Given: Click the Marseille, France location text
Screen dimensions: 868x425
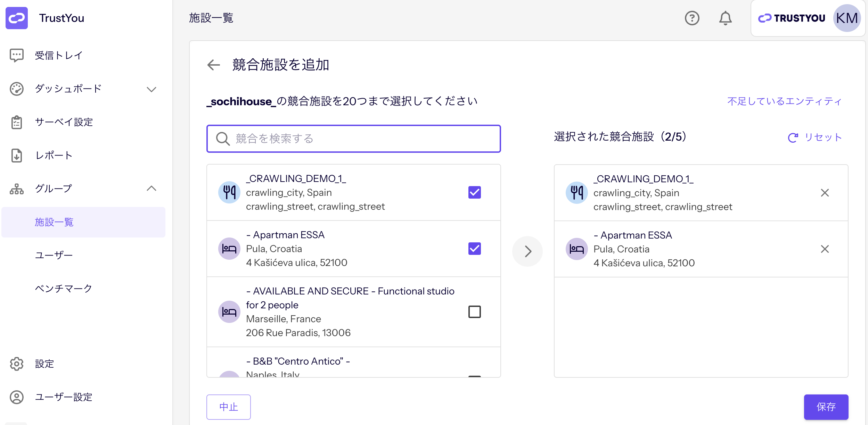Looking at the screenshot, I should point(284,319).
